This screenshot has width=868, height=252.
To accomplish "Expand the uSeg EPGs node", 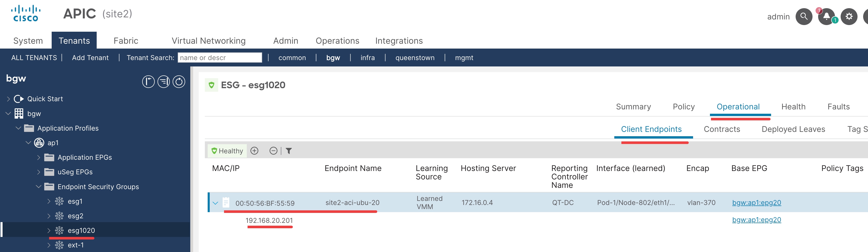I will [x=38, y=172].
